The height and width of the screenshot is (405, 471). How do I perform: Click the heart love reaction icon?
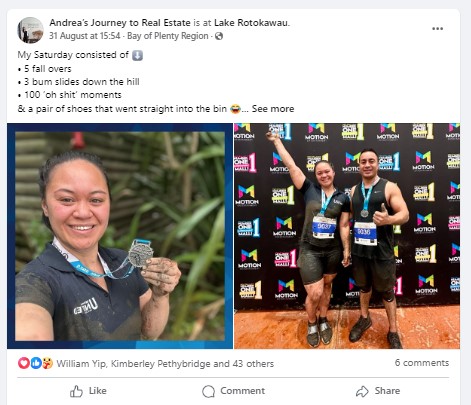coord(24,363)
